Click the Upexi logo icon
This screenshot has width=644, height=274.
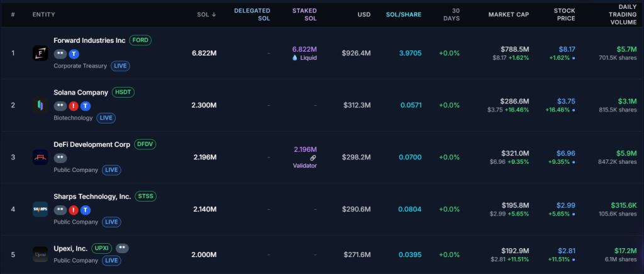tap(40, 254)
